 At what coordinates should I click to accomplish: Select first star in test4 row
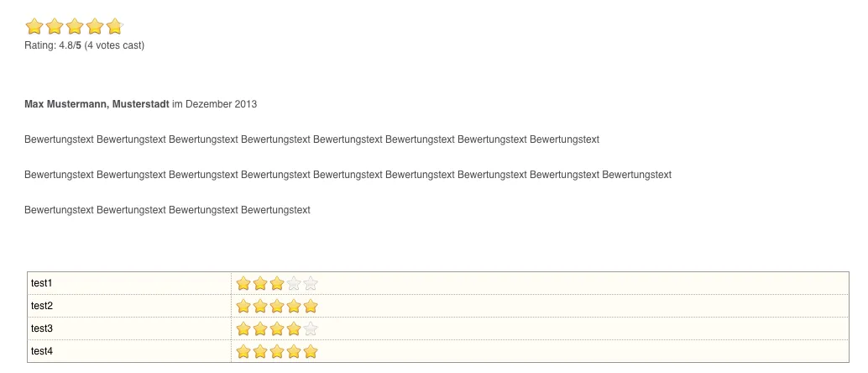[243, 351]
